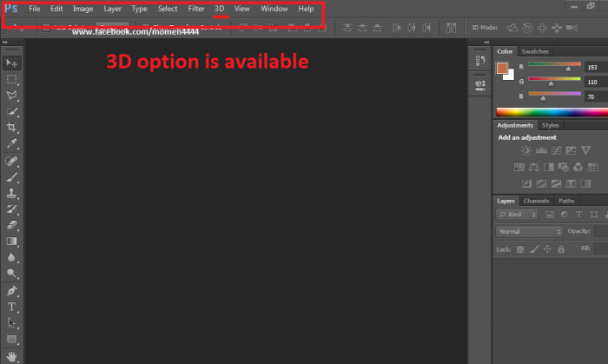This screenshot has height=364, width=608.
Task: Select the Blur tool
Action: point(11,257)
